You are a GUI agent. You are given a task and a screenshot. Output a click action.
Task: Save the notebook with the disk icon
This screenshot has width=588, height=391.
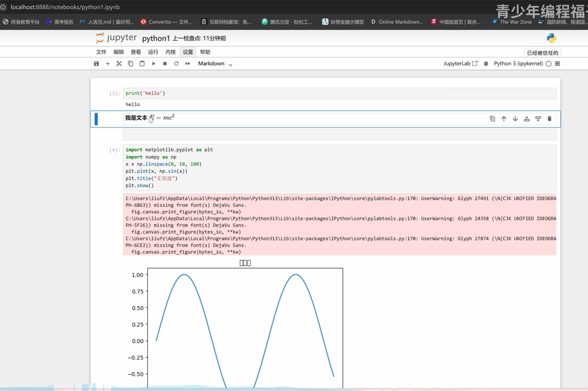click(96, 64)
